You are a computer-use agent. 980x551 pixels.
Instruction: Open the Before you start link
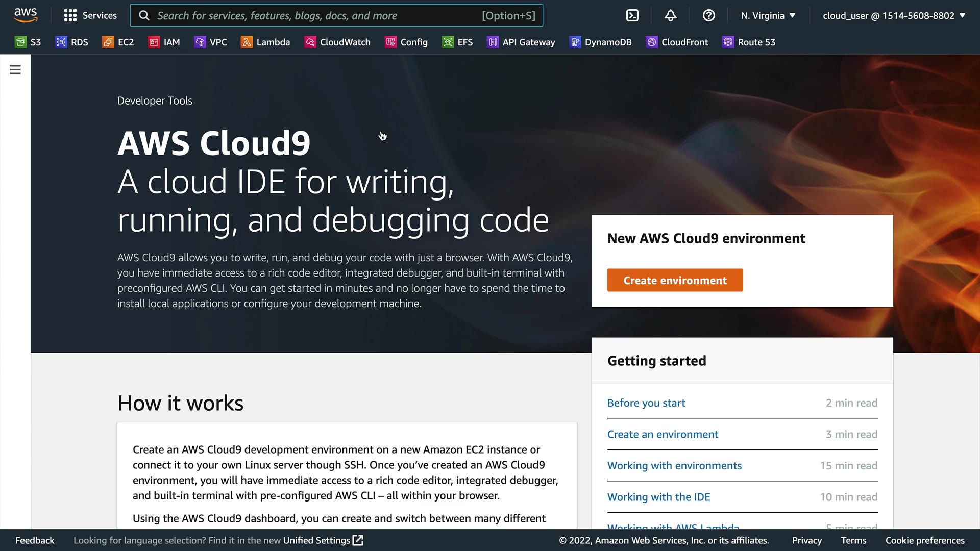click(646, 403)
